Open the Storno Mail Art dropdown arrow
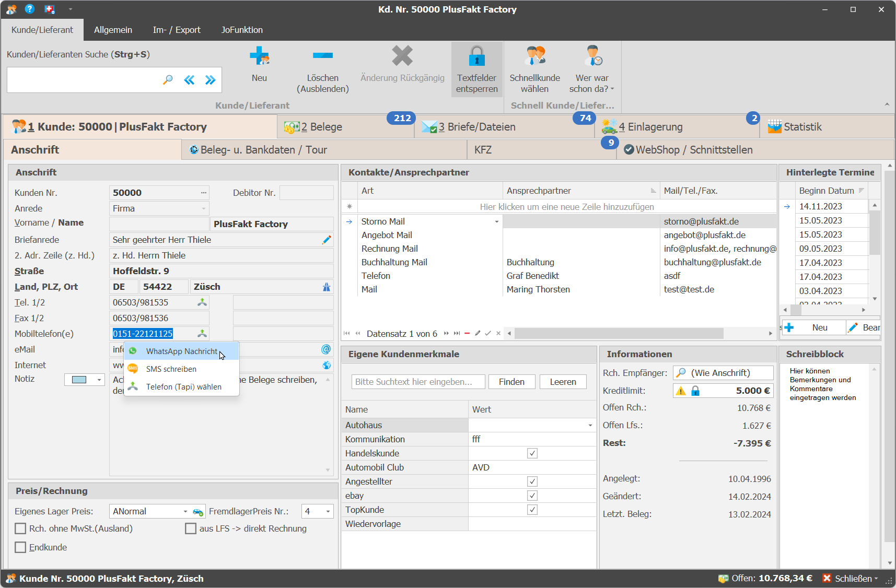 497,221
